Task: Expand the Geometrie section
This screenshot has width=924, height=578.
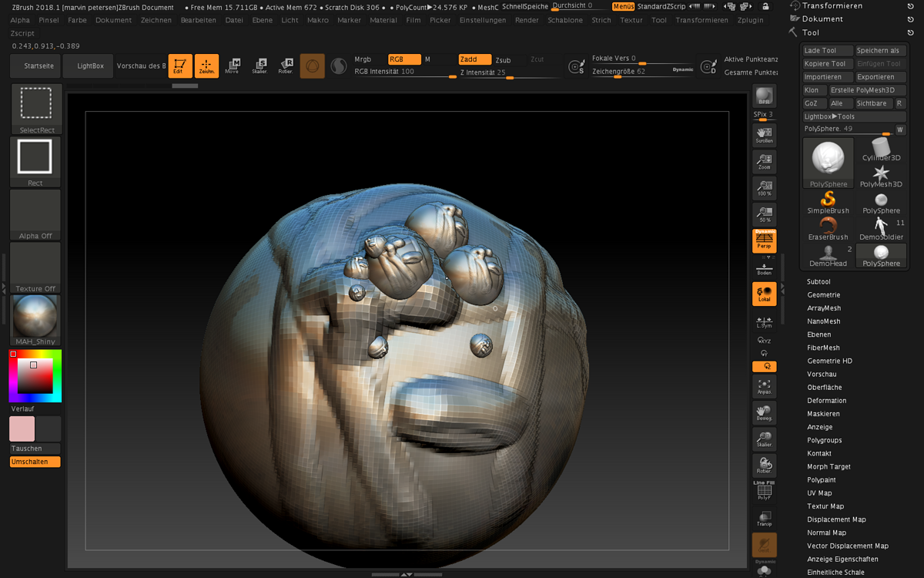Action: coord(823,295)
